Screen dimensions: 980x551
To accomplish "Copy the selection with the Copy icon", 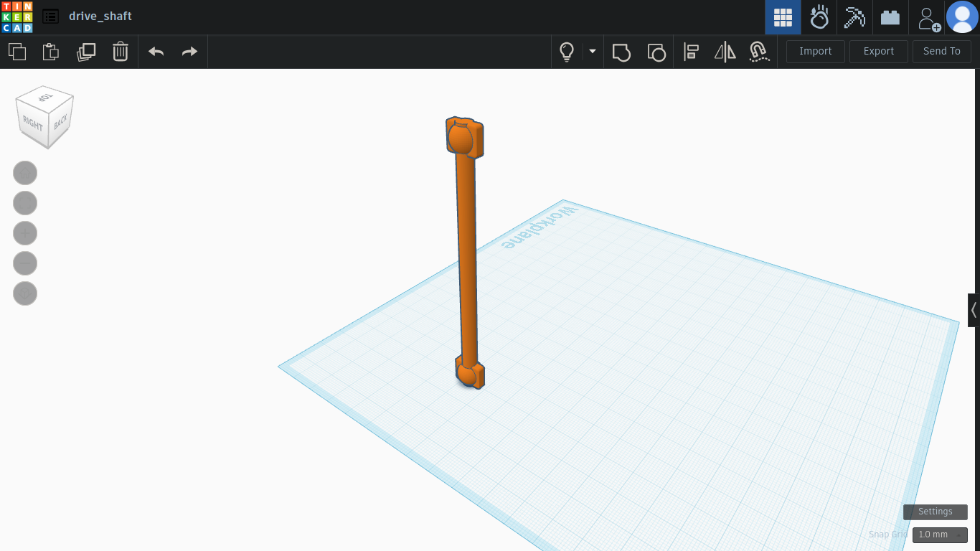I will click(x=17, y=52).
